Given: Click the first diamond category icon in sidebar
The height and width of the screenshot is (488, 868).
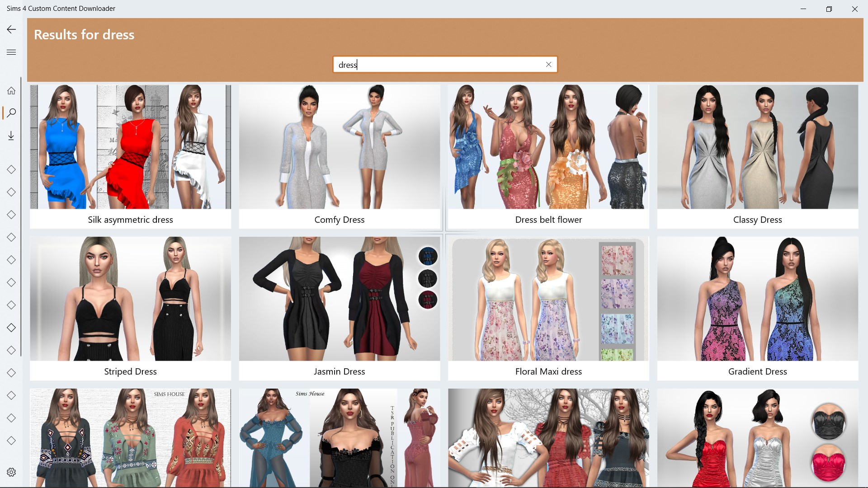Looking at the screenshot, I should pyautogui.click(x=11, y=169).
